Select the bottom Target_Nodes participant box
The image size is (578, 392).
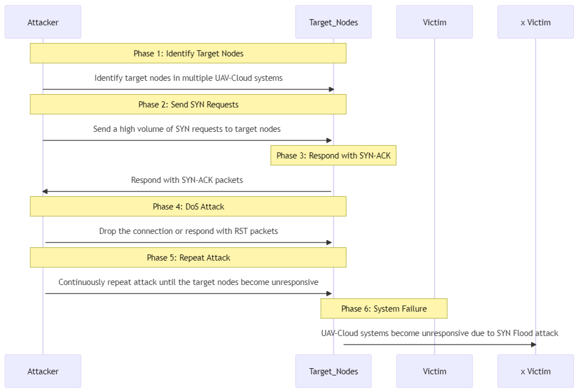(x=333, y=371)
